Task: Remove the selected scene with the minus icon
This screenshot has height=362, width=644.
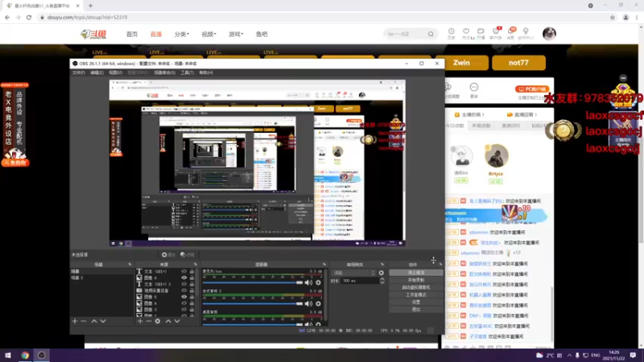Action: [x=84, y=321]
